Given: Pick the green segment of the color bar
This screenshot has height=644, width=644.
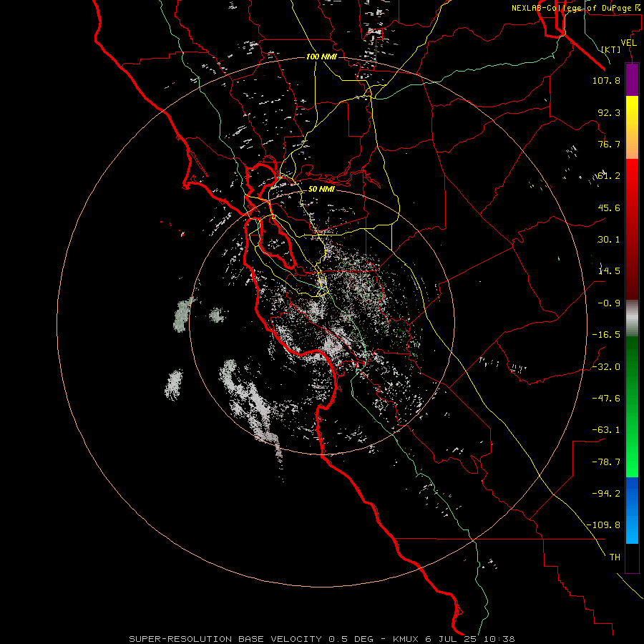Looking at the screenshot, I should 632,406.
